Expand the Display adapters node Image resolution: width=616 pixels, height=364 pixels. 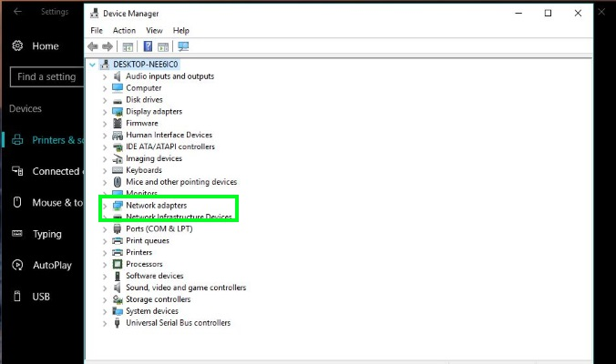pos(105,112)
